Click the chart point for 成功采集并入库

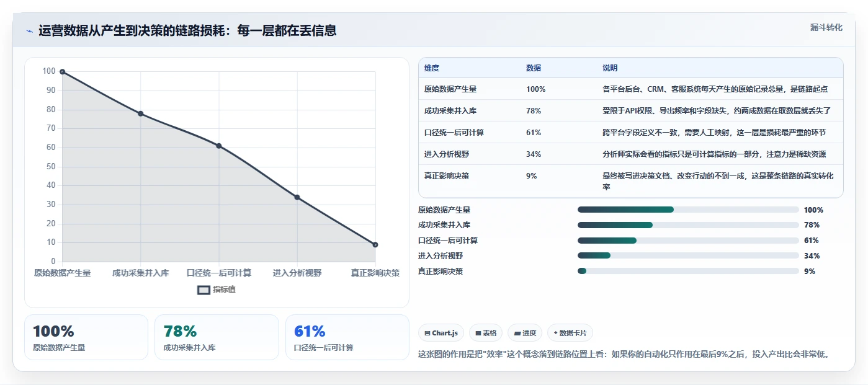(141, 113)
